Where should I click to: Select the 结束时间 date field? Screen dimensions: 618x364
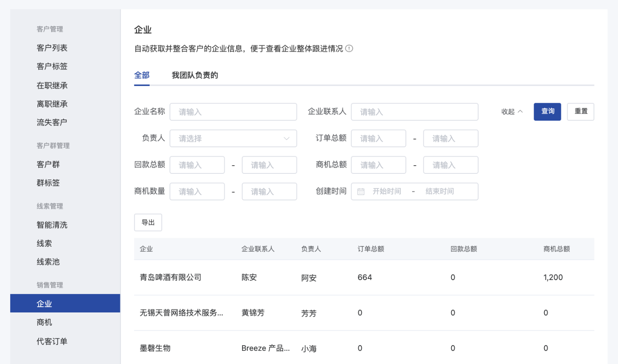(440, 191)
